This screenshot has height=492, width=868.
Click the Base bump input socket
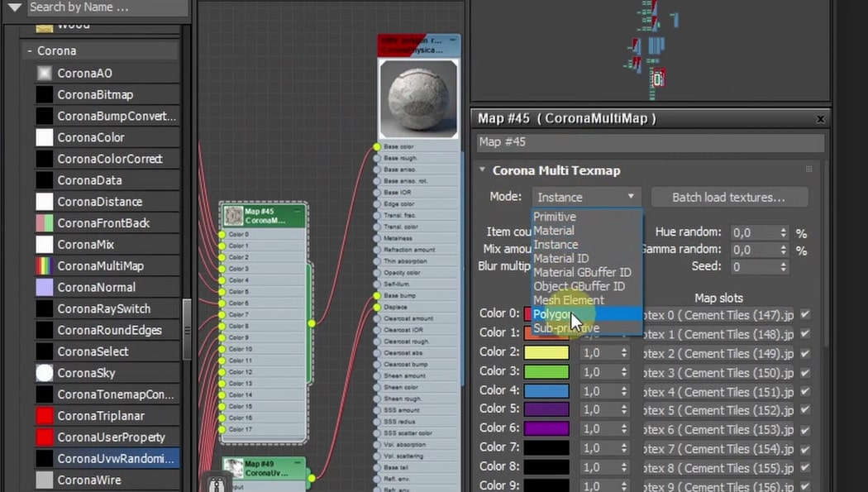point(377,295)
